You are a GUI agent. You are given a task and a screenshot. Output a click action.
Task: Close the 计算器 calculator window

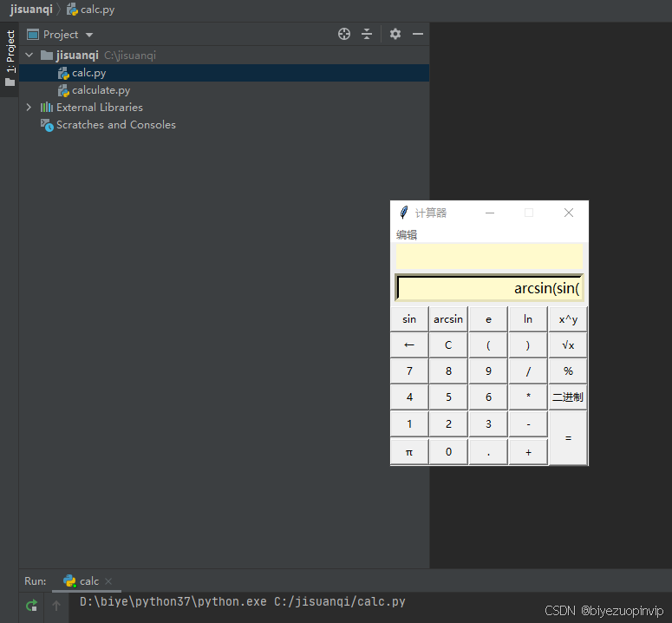tap(568, 213)
